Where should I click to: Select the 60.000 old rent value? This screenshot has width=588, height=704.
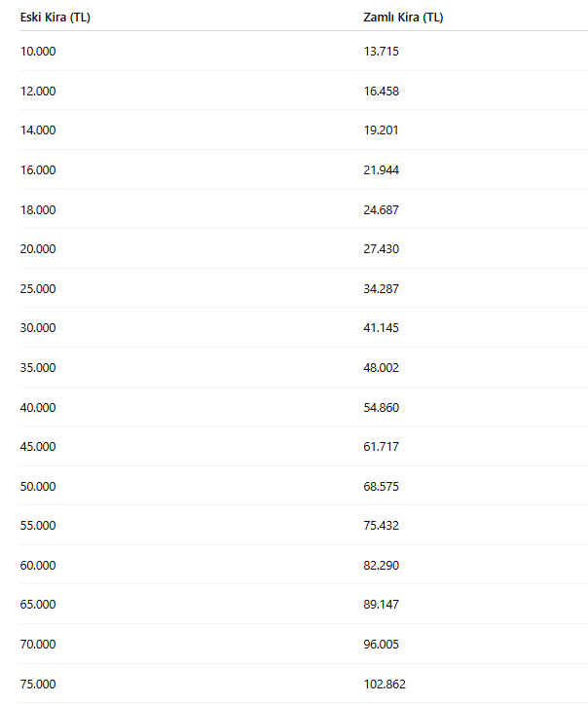(38, 566)
